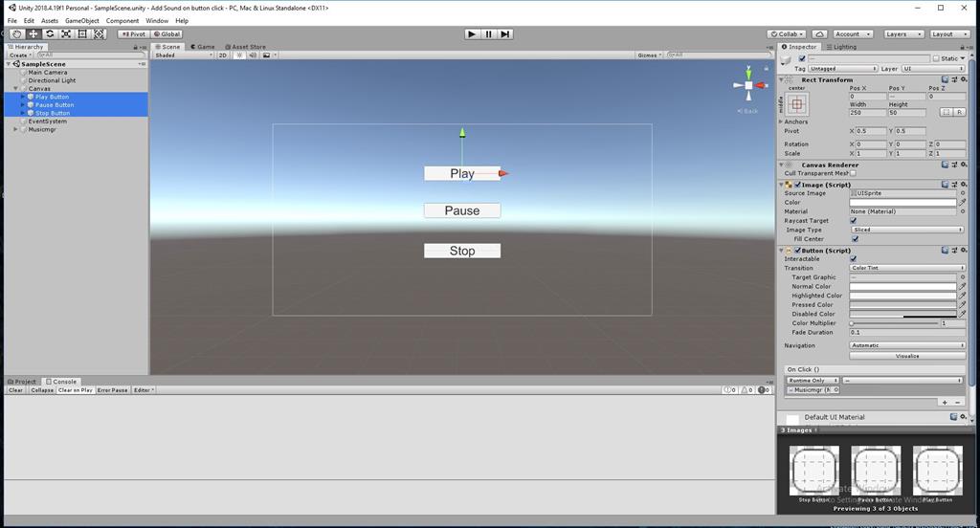Open the Component menu
This screenshot has height=528, width=980.
click(122, 21)
